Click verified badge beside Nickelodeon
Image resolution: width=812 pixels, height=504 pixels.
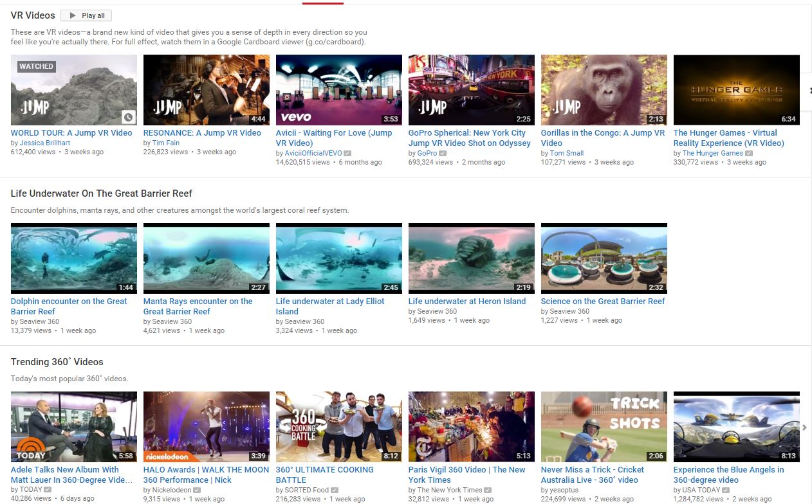tap(198, 491)
